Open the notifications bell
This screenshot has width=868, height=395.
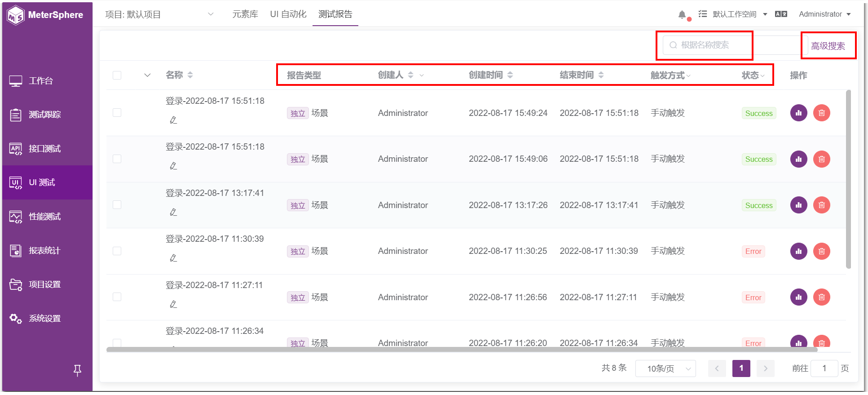(x=682, y=14)
